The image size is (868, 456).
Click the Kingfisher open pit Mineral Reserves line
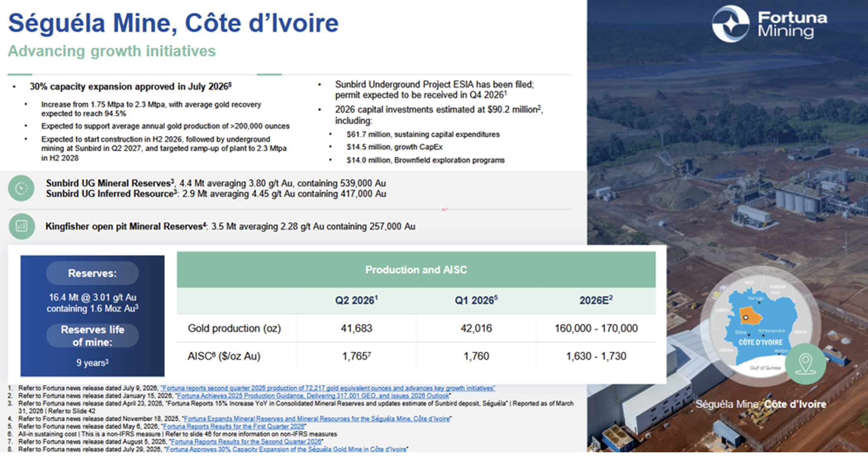(230, 226)
